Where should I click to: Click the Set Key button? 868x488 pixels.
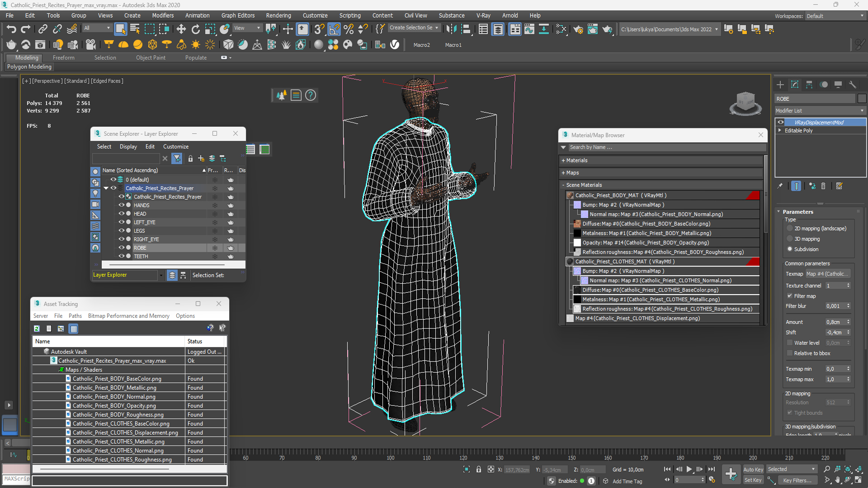(x=753, y=480)
